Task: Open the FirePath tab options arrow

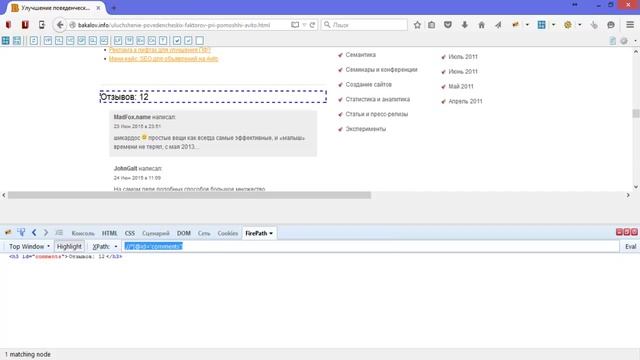Action: (271, 233)
